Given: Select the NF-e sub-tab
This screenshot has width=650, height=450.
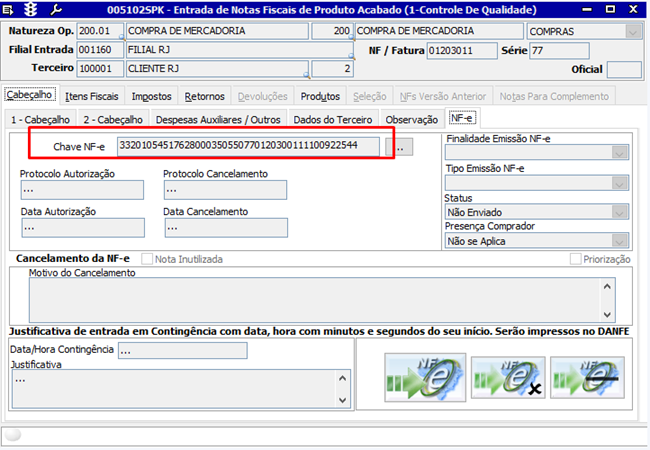Looking at the screenshot, I should coord(462,118).
